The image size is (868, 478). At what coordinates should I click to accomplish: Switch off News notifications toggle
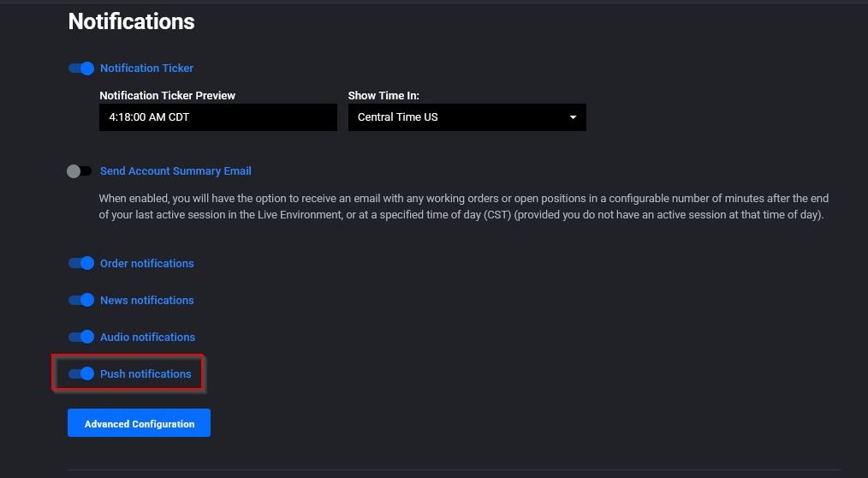(x=80, y=300)
